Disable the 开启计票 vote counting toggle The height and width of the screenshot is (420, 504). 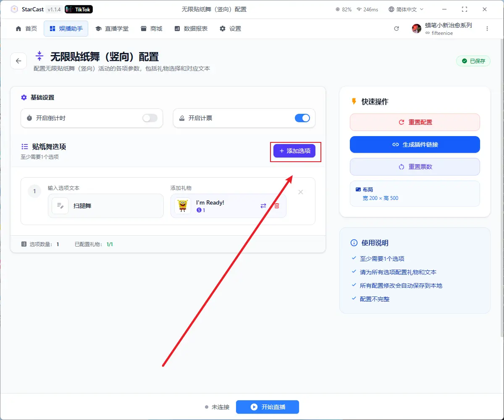pyautogui.click(x=302, y=118)
